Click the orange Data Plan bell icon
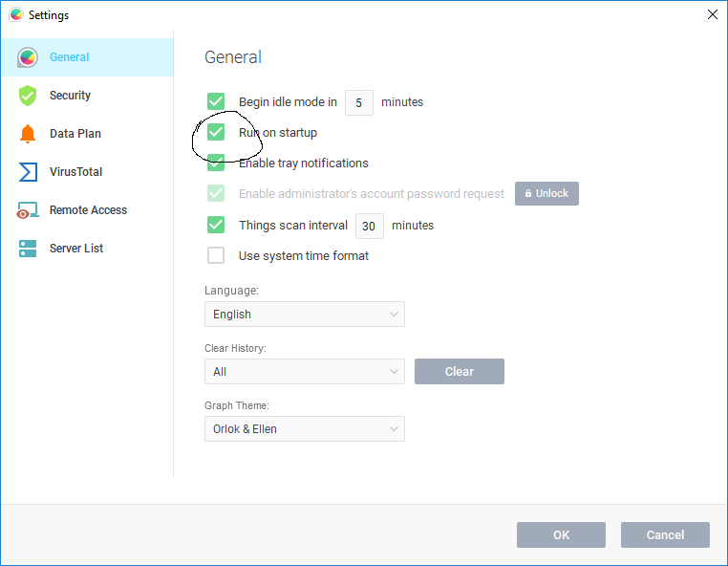728x566 pixels. click(28, 134)
